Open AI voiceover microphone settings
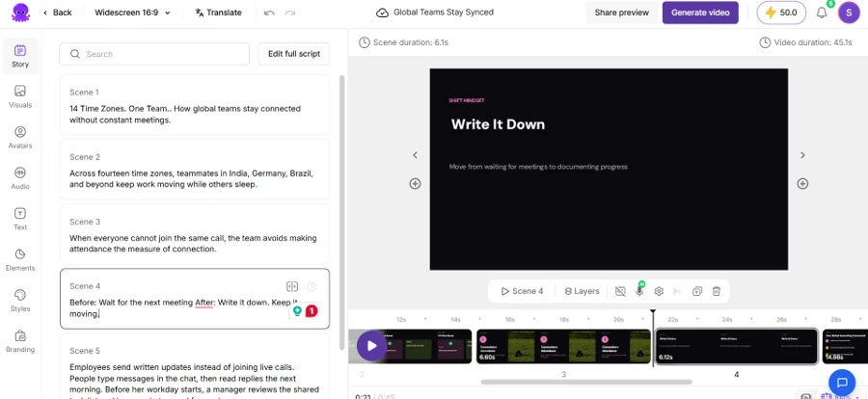 coord(639,291)
